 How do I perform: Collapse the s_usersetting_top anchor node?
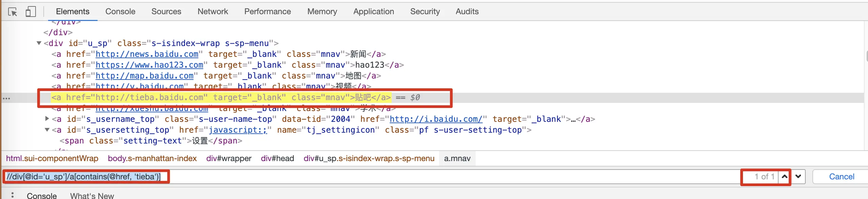click(x=47, y=130)
